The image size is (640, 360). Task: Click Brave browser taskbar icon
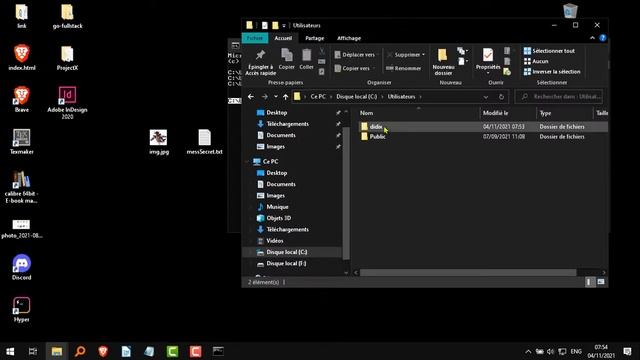coord(103,351)
